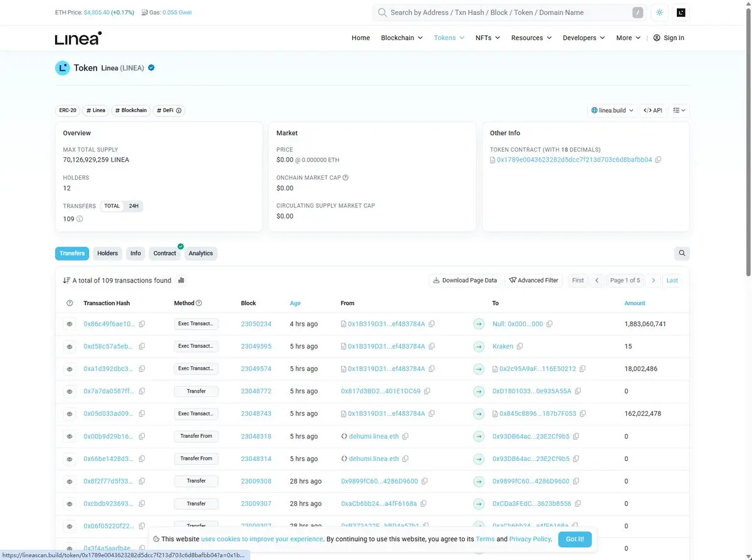
Task: Expand the Developers menu
Action: click(x=584, y=38)
